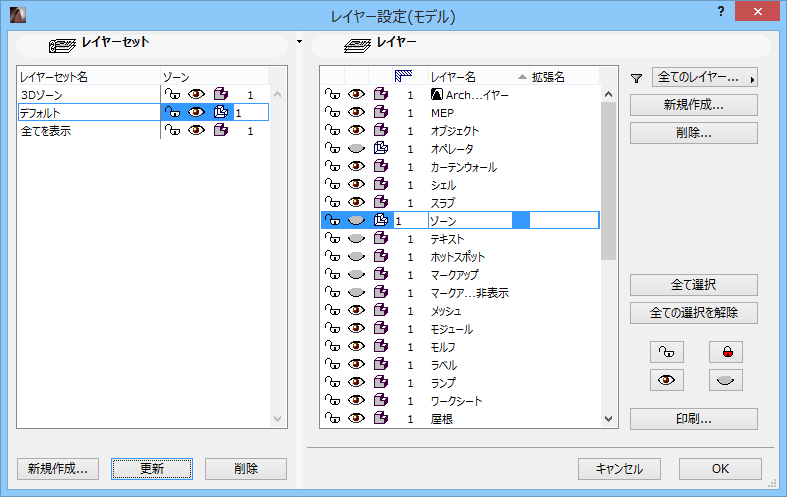Toggle lock icon on オブジェクト layer
This screenshot has width=787, height=497.
click(332, 131)
